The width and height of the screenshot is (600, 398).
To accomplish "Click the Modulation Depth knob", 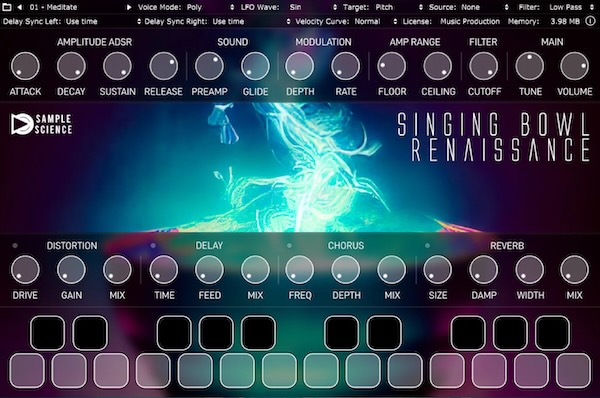I will pyautogui.click(x=300, y=66).
